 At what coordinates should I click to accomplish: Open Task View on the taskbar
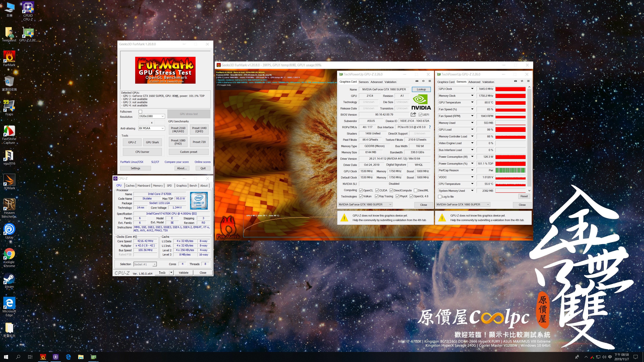point(30,357)
